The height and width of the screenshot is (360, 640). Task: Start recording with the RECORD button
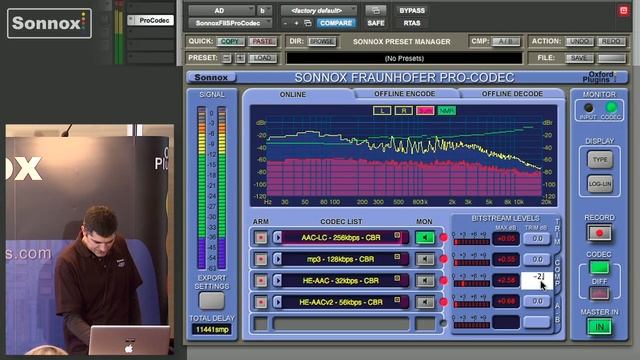pos(599,233)
